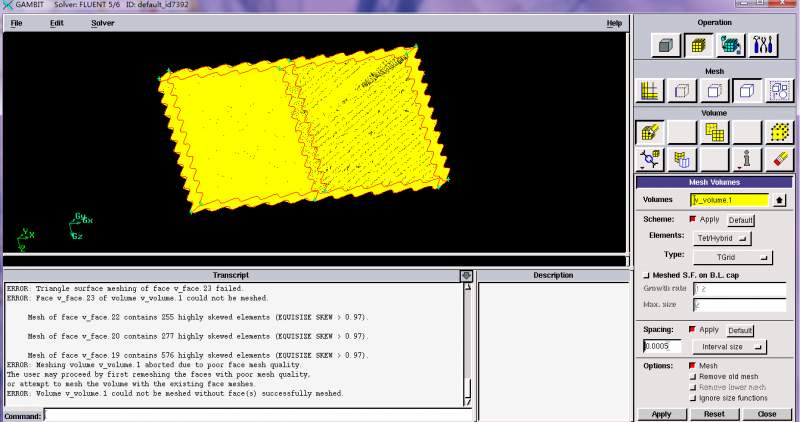Viewport: 800px width, 422px height.
Task: Click the 'Mesh Volumes' panel title
Action: coord(714,182)
